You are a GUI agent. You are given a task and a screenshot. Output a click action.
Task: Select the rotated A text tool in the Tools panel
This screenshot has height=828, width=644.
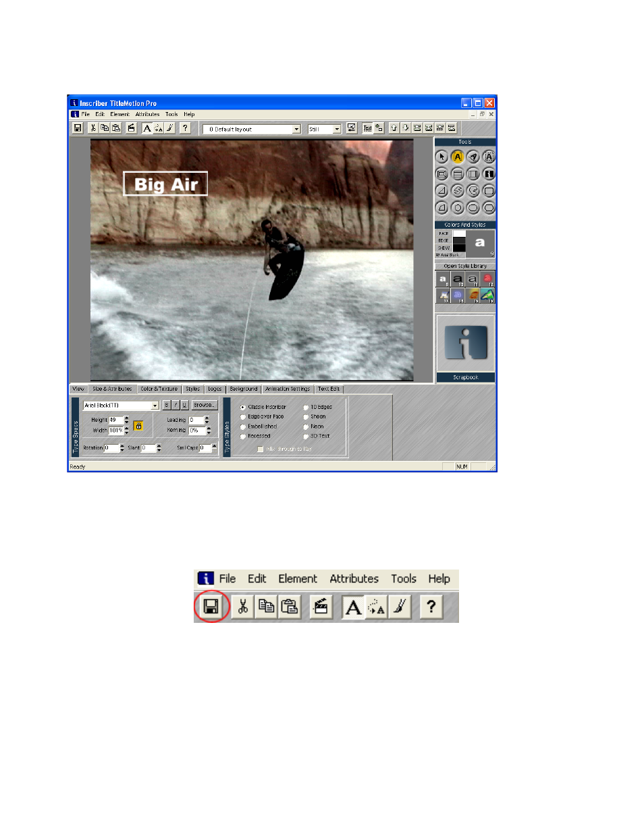(x=473, y=157)
